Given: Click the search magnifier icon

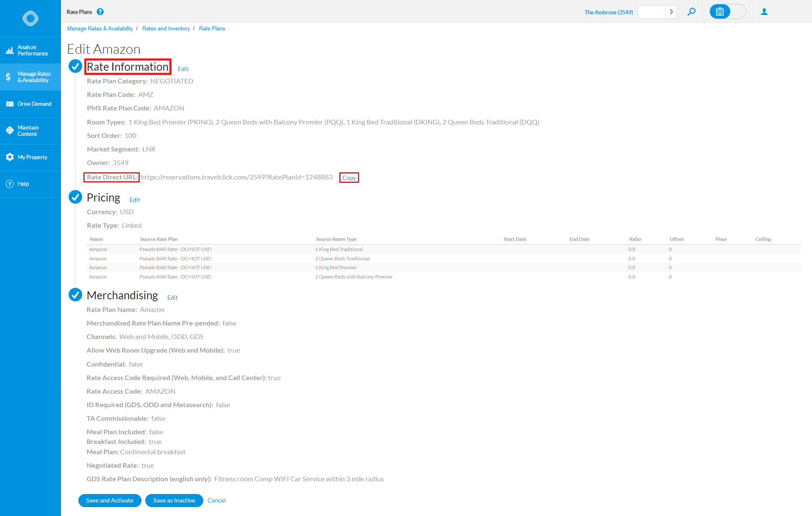Looking at the screenshot, I should (691, 12).
